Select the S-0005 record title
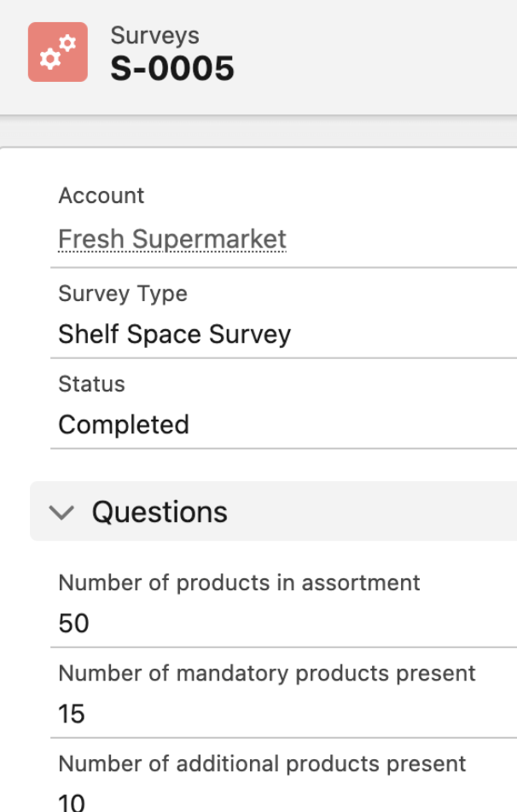The image size is (517, 812). coord(171,68)
